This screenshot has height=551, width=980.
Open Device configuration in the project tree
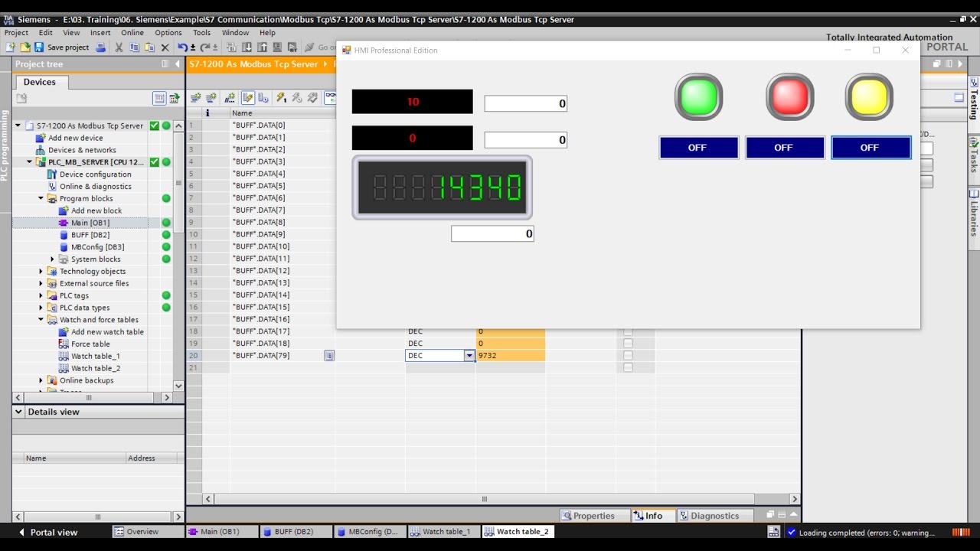tap(95, 174)
